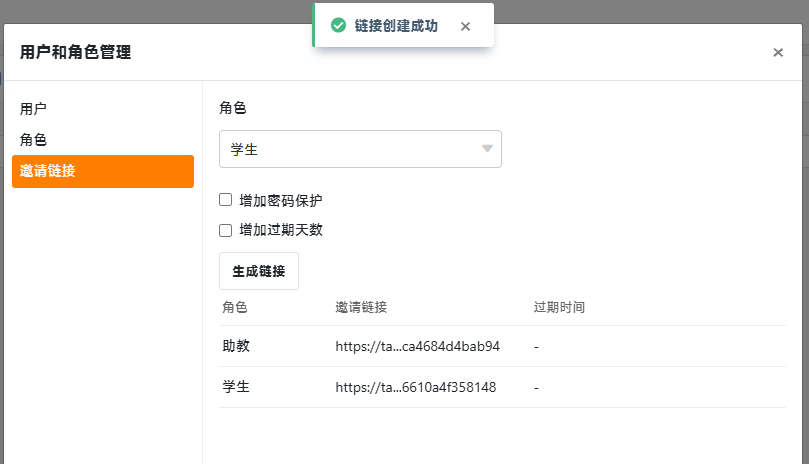Select the 助教 row role cell
This screenshot has width=809, height=464.
pos(236,346)
